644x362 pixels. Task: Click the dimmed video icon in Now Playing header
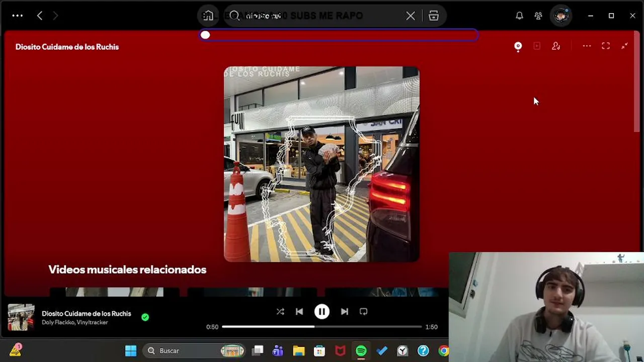[537, 46]
